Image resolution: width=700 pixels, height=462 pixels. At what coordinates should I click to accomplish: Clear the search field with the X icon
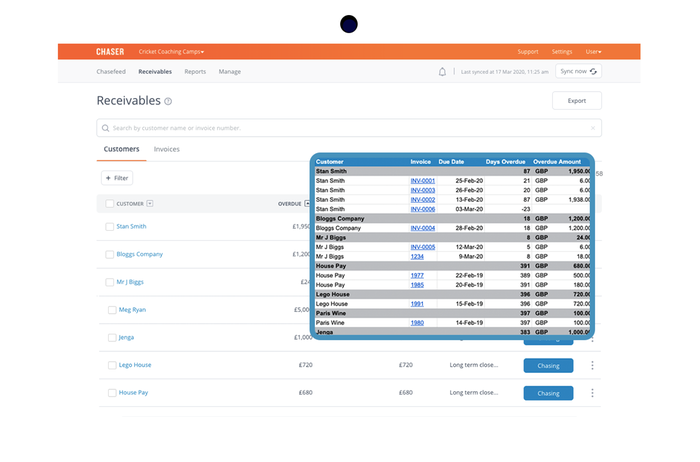pos(593,128)
